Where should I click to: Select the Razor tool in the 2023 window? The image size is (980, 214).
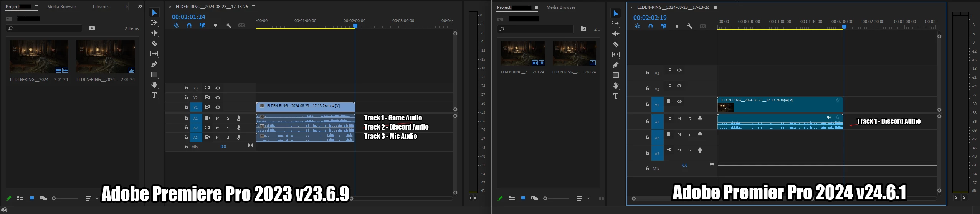pos(154,43)
